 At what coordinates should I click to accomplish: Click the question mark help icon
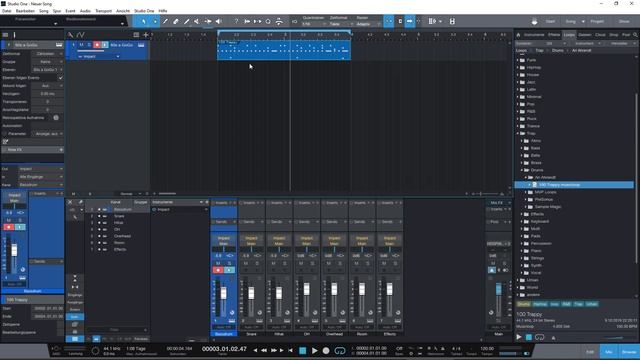(236, 21)
